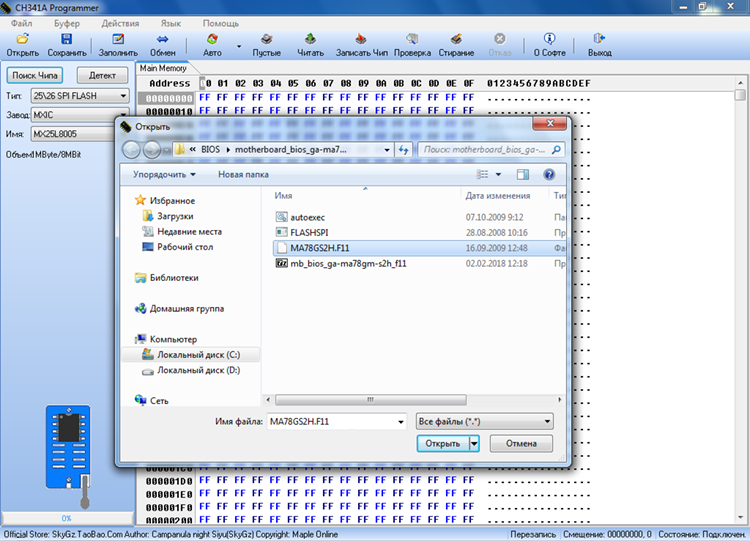Select the Заполнить buffer fill icon
Image resolution: width=750 pixels, height=541 pixels.
coord(118,39)
